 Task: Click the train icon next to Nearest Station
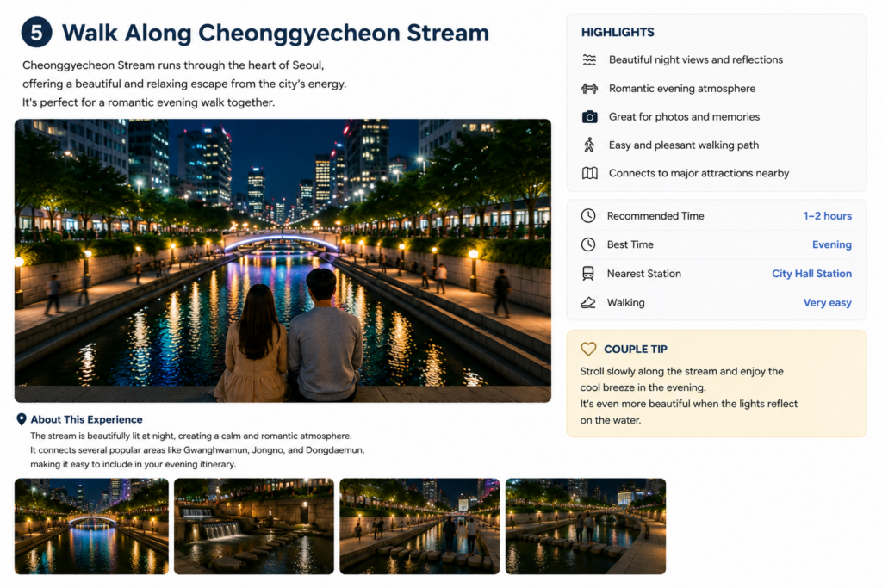coord(587,274)
